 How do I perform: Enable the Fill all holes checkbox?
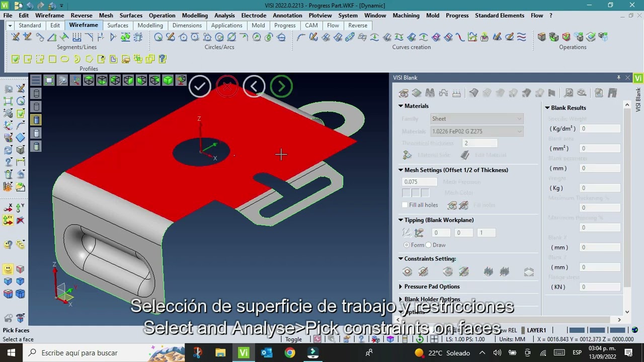tap(405, 205)
